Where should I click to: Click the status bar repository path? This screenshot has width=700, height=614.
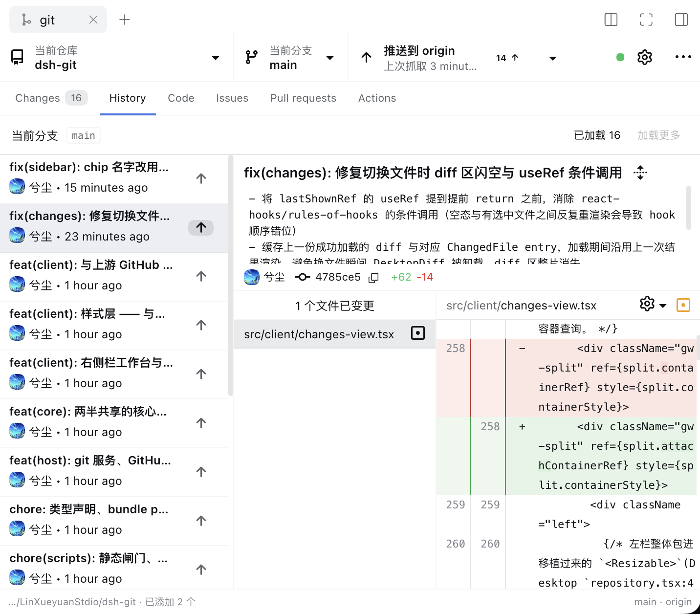pyautogui.click(x=72, y=602)
